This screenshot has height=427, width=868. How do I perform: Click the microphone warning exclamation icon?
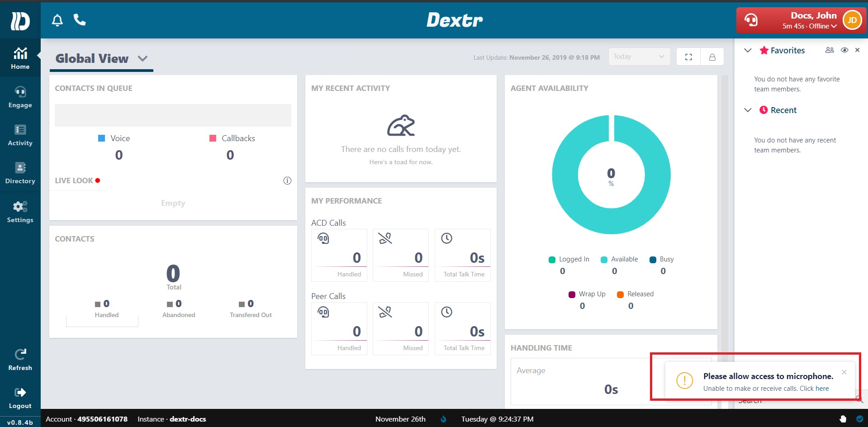(684, 380)
